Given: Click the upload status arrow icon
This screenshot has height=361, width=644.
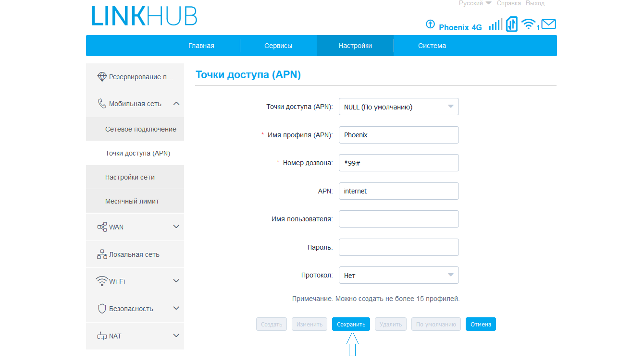Looking at the screenshot, I should (430, 24).
